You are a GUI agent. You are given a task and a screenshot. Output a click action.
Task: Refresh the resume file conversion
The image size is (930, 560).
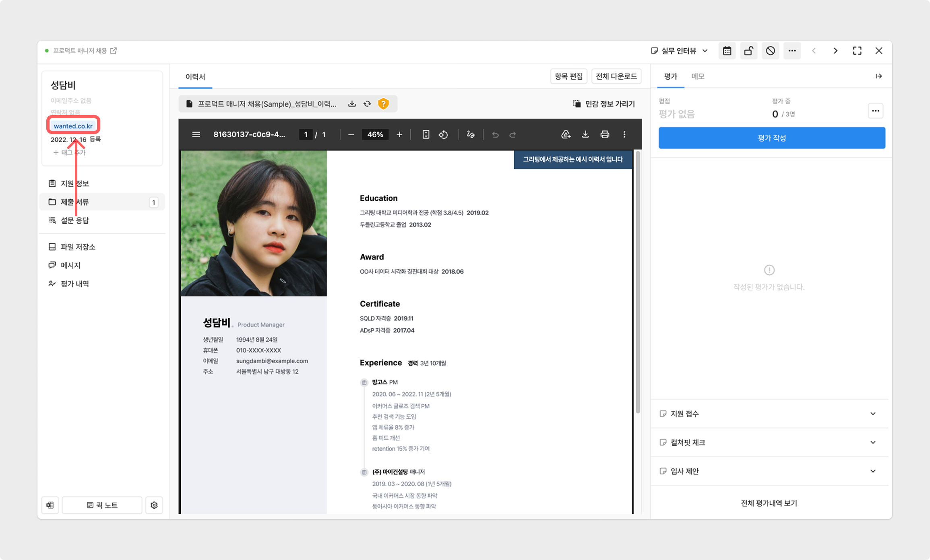[367, 104]
